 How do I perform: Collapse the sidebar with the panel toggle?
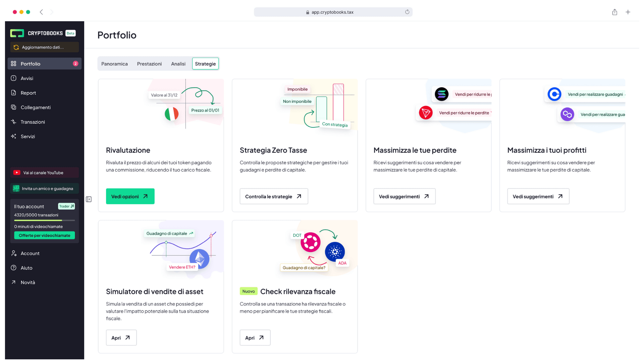[x=89, y=199]
